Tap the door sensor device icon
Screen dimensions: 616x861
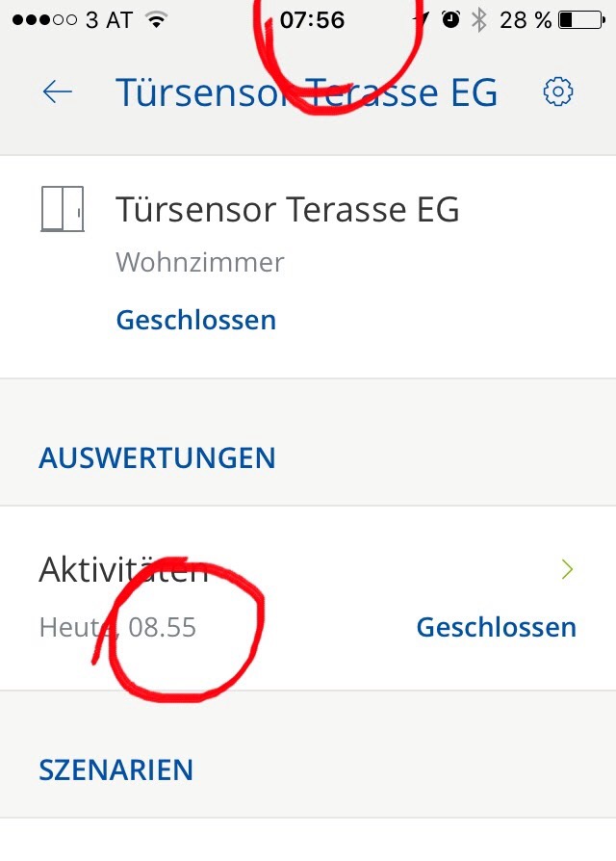(62, 210)
